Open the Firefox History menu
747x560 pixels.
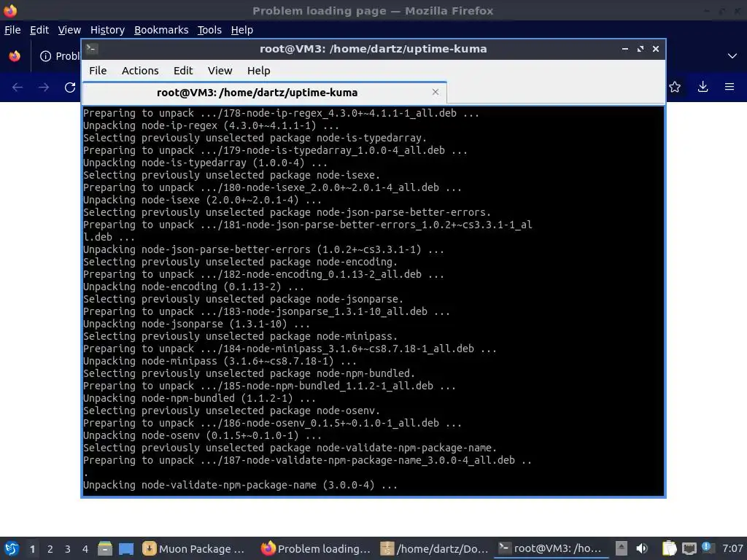pyautogui.click(x=107, y=30)
